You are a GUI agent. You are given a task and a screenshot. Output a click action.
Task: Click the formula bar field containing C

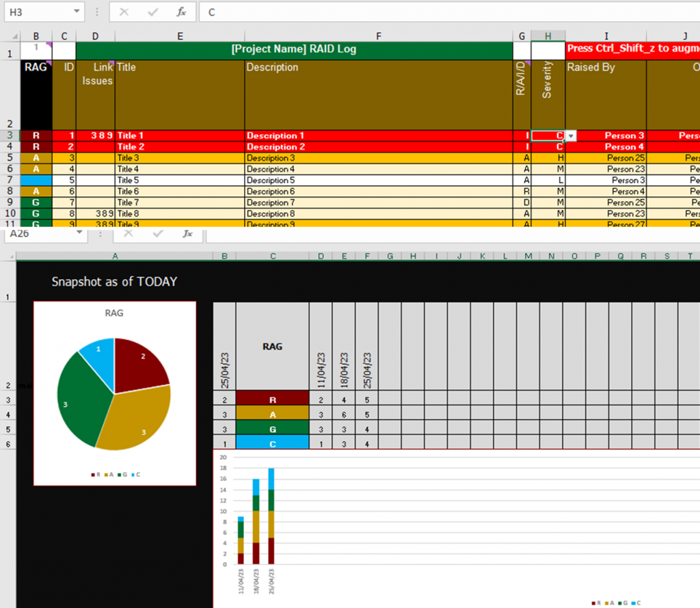(x=444, y=12)
